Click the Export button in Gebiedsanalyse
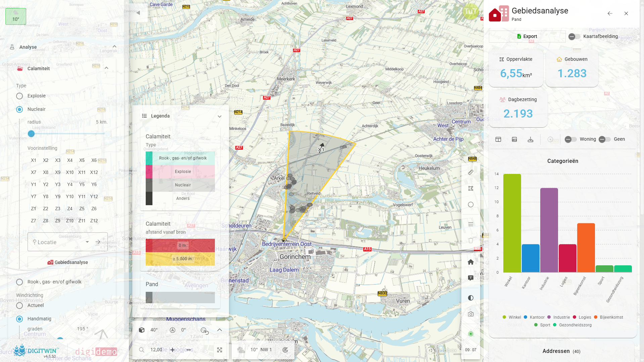The height and width of the screenshot is (362, 644). 527,36
